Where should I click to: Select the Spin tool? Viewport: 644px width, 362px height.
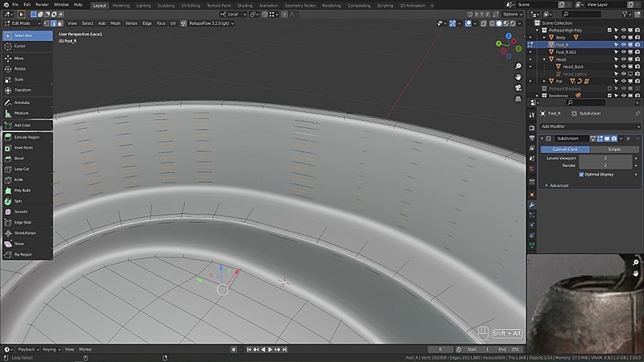[x=27, y=201]
